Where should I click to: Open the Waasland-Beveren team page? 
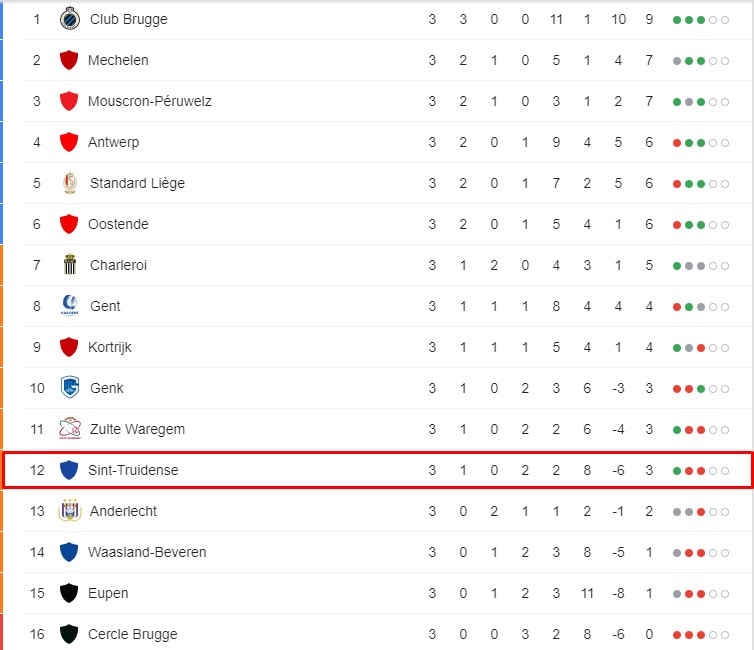147,552
